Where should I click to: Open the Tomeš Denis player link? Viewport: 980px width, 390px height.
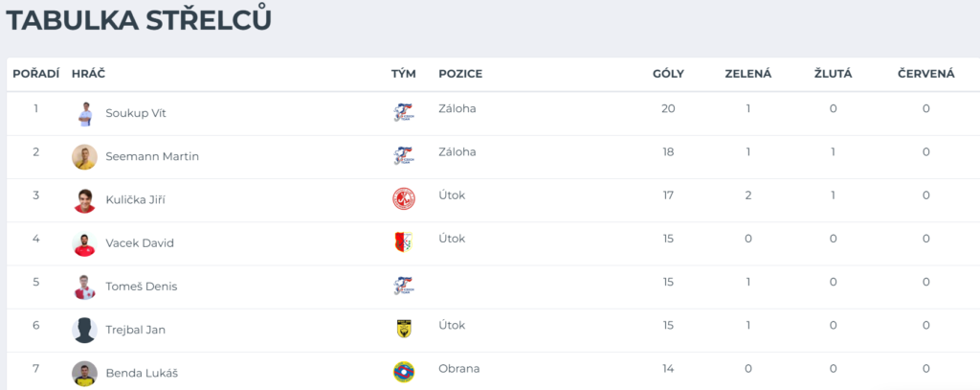[x=142, y=287]
